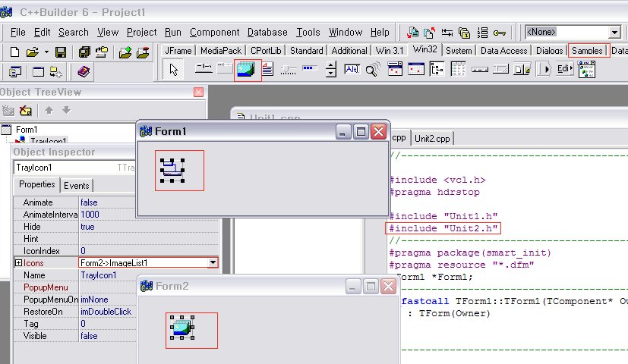Select the ImageList component on Form2
The height and width of the screenshot is (364, 628).
(x=182, y=327)
